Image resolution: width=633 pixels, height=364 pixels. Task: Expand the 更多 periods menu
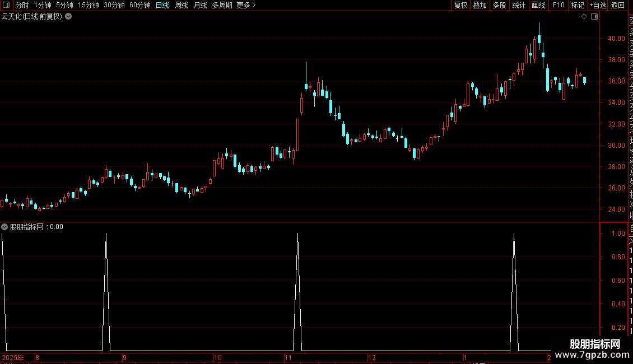pos(246,5)
